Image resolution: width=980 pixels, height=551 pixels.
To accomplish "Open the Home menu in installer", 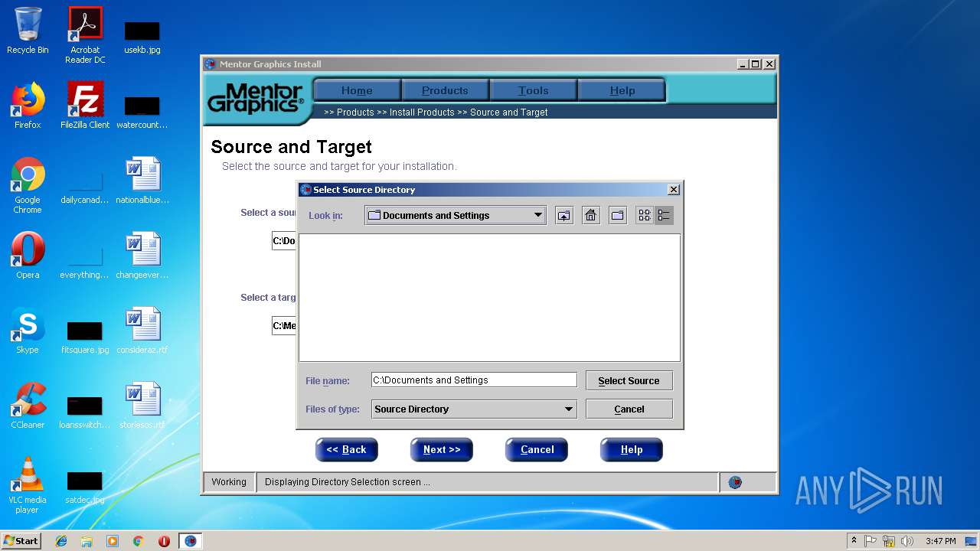I will coord(357,90).
